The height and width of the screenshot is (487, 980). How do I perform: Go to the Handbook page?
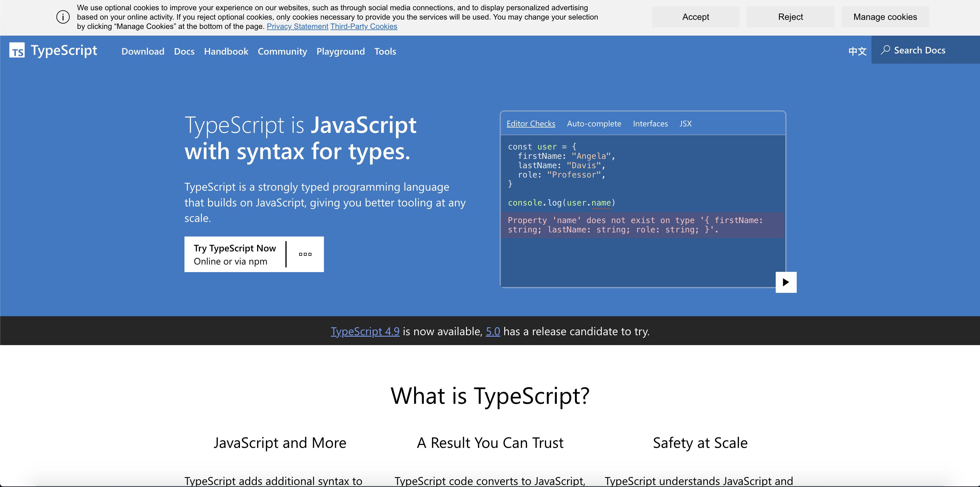pyautogui.click(x=226, y=51)
